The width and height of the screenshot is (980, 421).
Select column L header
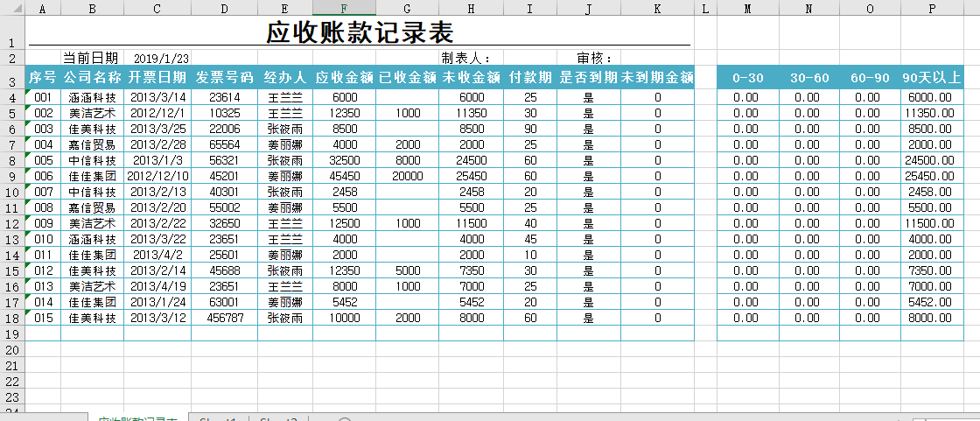(x=705, y=8)
